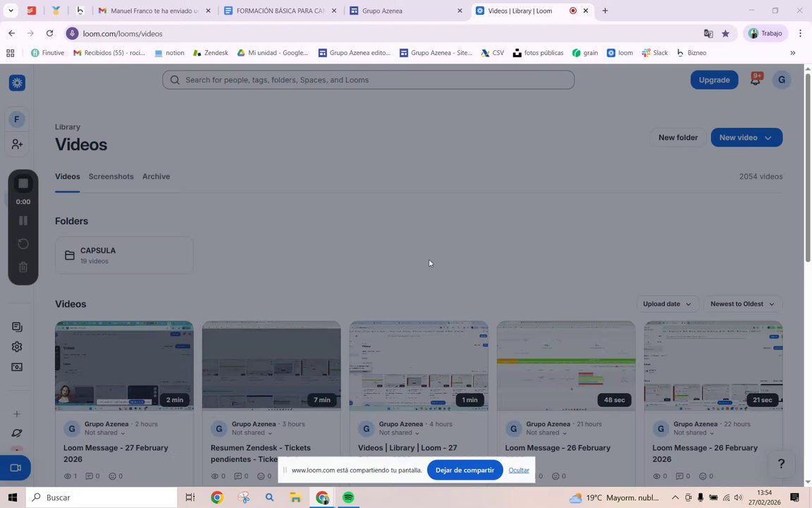812x508 pixels.
Task: Click the blue camera record button
Action: click(x=16, y=468)
